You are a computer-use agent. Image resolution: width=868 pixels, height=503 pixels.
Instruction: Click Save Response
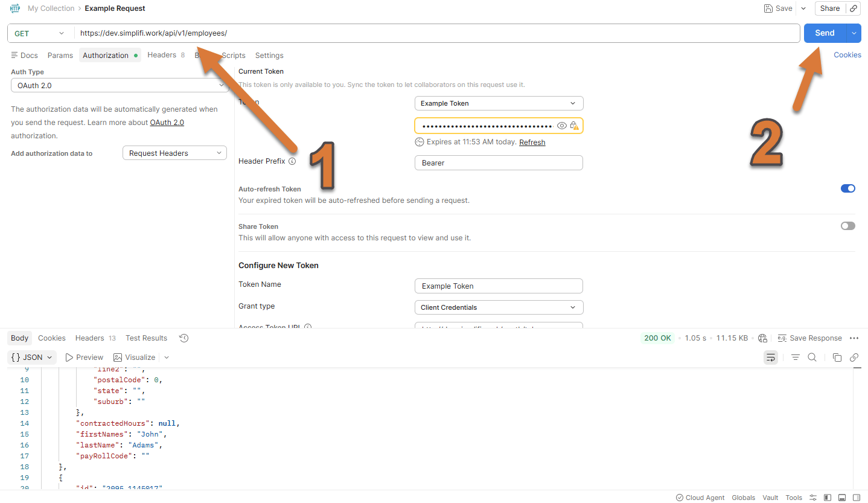point(809,338)
